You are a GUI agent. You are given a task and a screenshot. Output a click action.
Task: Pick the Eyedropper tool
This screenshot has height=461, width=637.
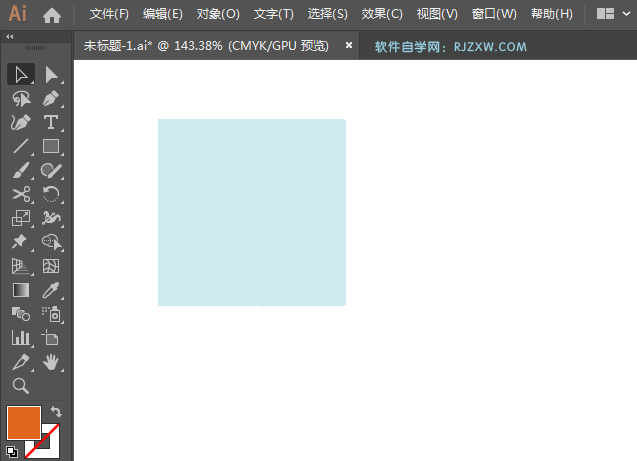[51, 290]
